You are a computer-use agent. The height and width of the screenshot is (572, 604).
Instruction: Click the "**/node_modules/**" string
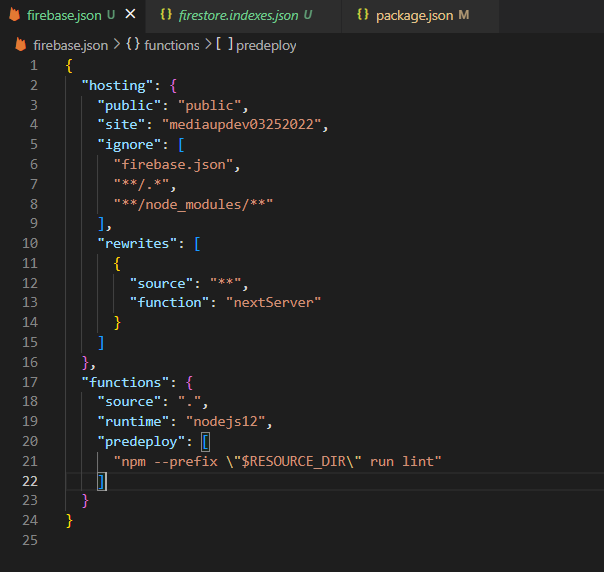[193, 204]
